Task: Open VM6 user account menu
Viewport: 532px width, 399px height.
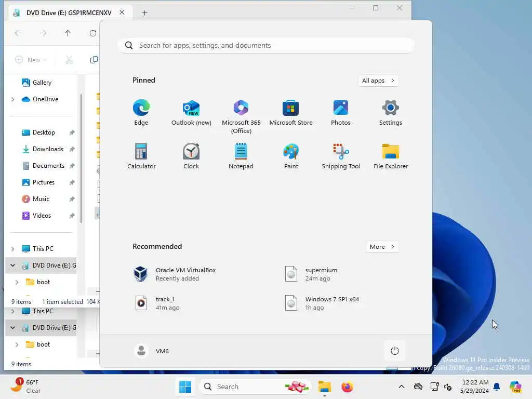Action: [152, 351]
